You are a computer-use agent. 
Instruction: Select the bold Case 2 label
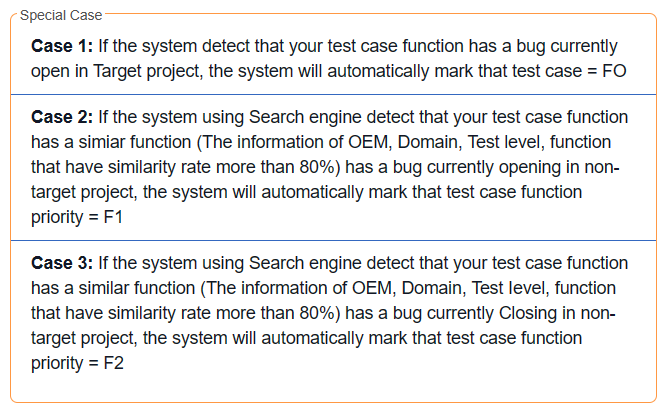click(x=62, y=117)
